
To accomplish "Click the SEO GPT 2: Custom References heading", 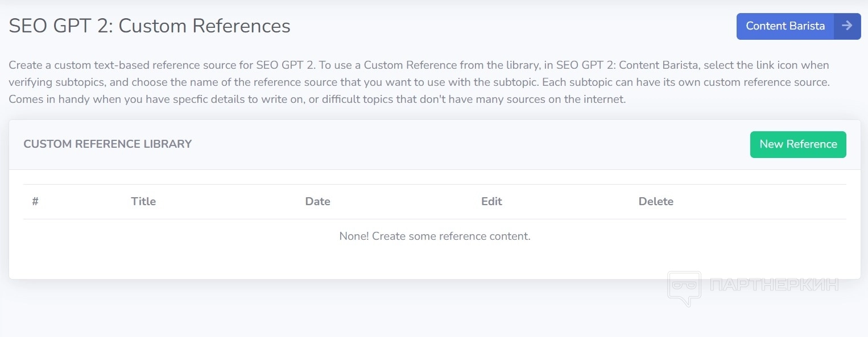I will pyautogui.click(x=150, y=26).
